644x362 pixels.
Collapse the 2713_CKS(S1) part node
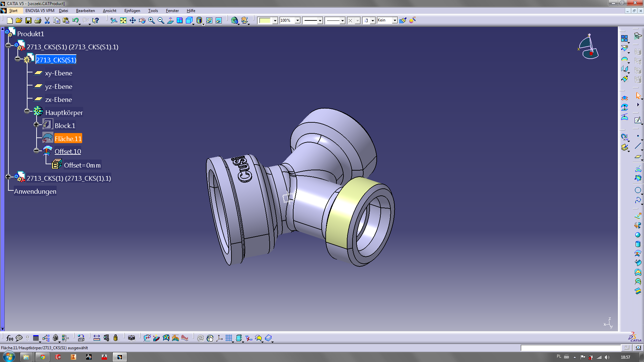click(17, 59)
